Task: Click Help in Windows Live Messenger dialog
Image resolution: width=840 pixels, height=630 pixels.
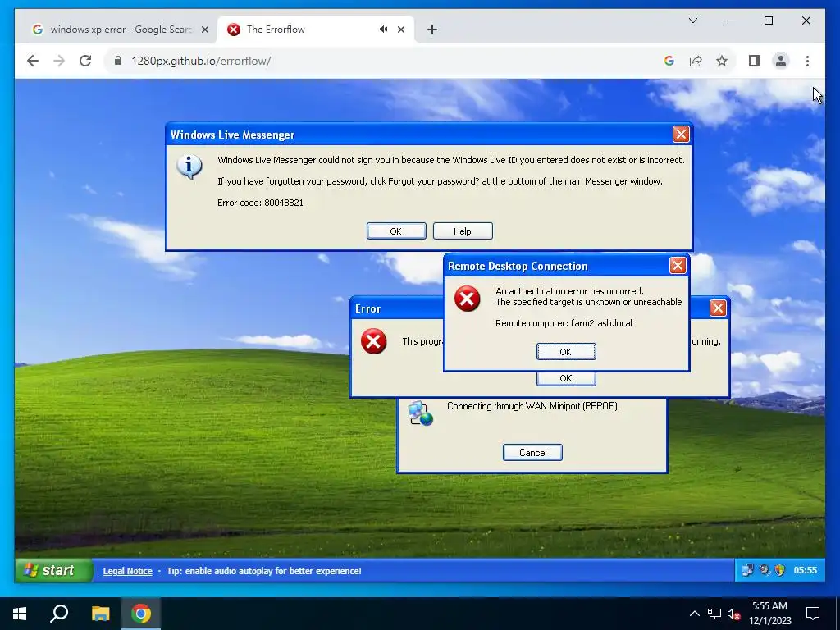Action: [x=463, y=231]
